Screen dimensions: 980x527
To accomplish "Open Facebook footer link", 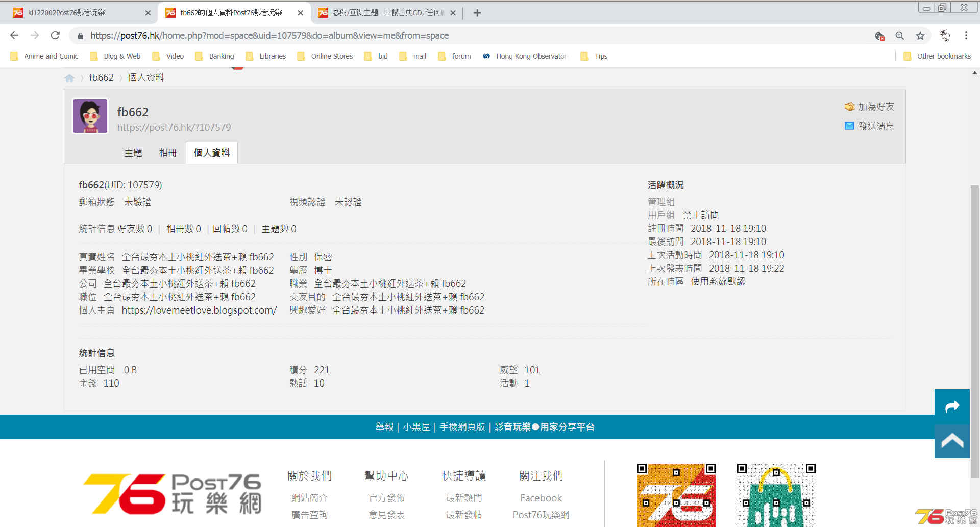I will tap(541, 498).
